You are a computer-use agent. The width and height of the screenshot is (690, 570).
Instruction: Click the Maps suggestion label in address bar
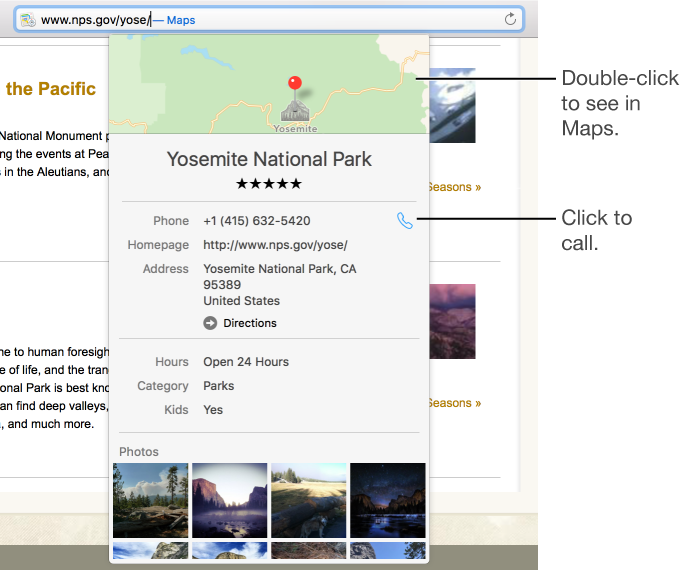181,20
